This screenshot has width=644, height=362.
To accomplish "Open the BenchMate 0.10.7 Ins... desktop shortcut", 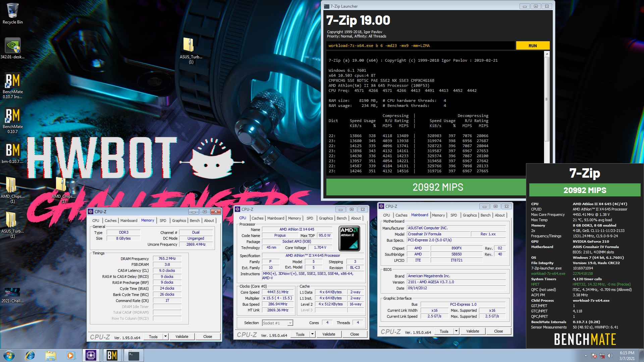I will tap(13, 86).
